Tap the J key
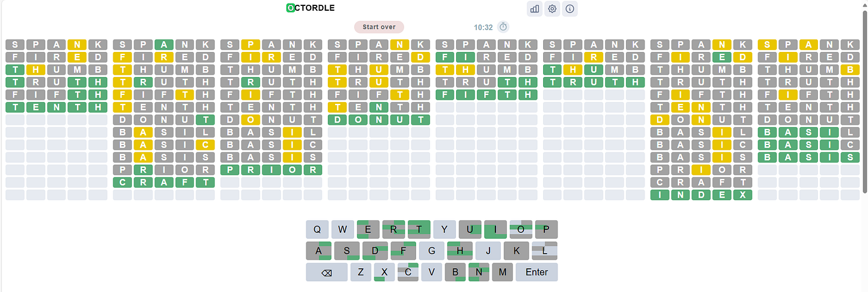This screenshot has height=292, width=868. (488, 251)
